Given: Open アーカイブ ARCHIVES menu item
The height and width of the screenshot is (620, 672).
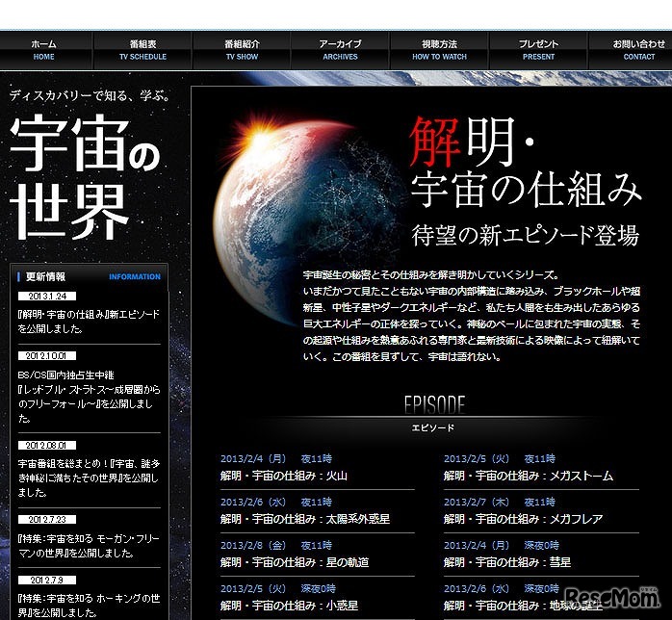Looking at the screenshot, I should (x=341, y=50).
